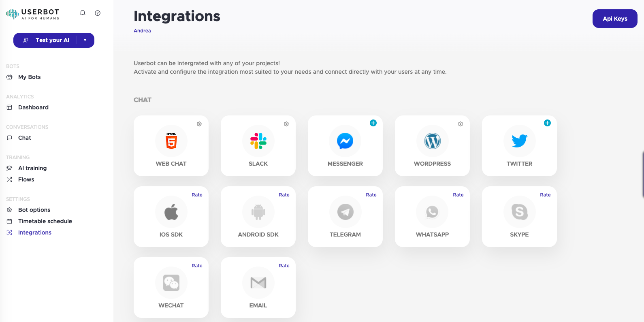The image size is (644, 322).
Task: Click the Api Keys button
Action: coord(615,19)
